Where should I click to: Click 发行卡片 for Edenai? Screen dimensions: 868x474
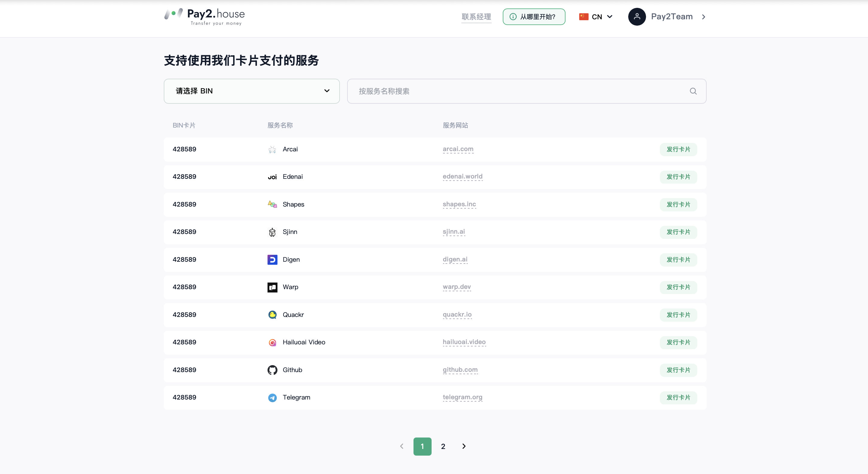point(678,177)
